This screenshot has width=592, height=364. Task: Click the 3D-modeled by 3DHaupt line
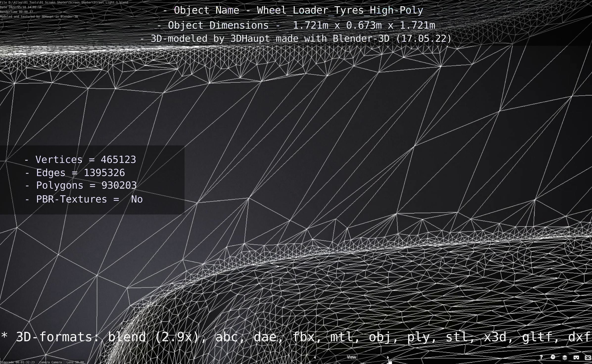tap(296, 39)
